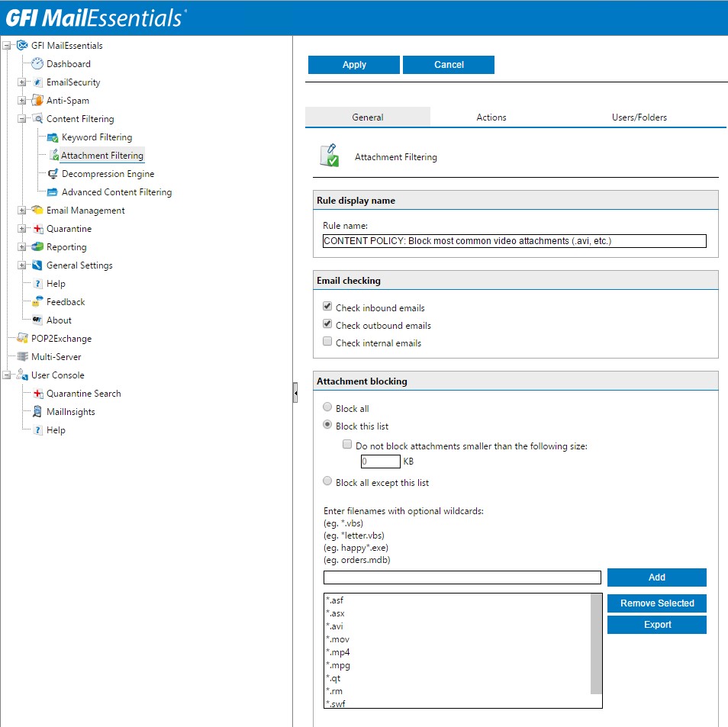Viewport: 728px width, 727px height.
Task: Click the Reporting icon in the tree
Action: coord(37,247)
